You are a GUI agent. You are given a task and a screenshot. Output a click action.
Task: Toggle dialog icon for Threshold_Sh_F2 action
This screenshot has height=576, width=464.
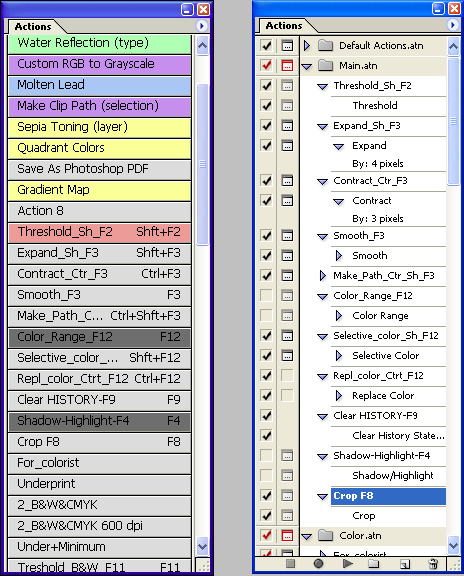pyautogui.click(x=287, y=86)
